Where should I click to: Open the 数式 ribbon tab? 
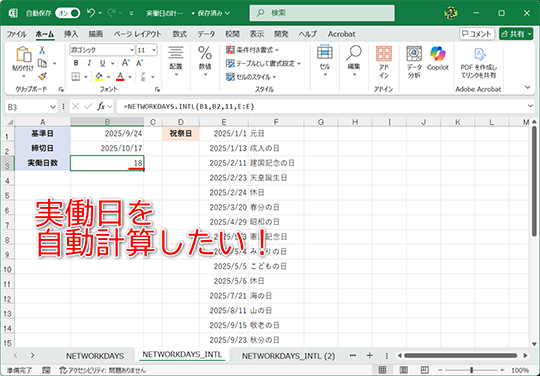tap(179, 34)
